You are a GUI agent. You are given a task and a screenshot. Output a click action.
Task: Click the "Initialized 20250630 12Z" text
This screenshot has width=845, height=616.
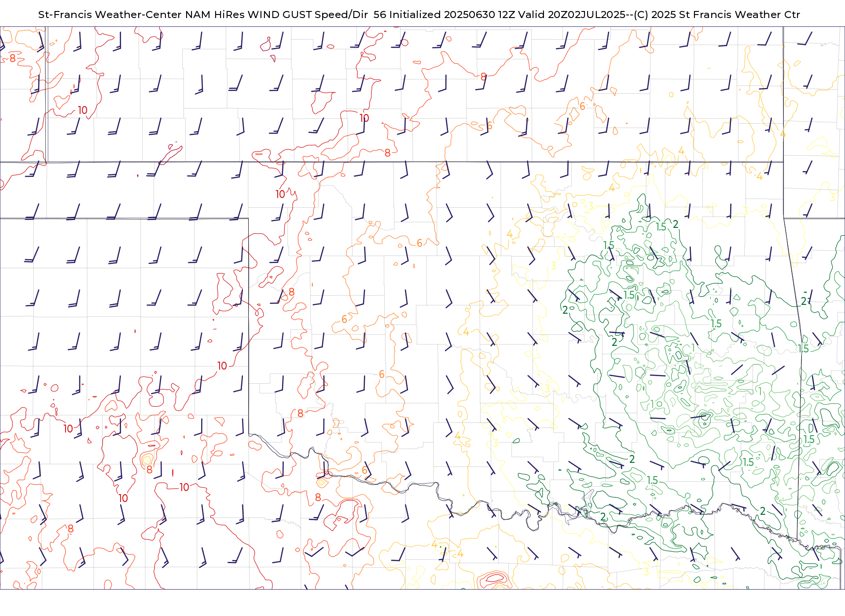452,15
